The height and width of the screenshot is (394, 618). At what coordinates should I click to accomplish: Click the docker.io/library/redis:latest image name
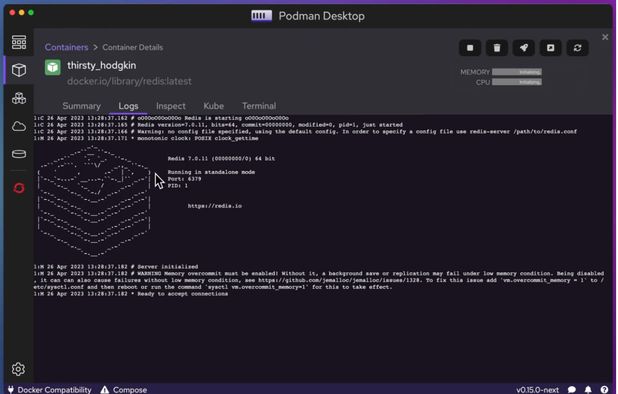(x=129, y=81)
